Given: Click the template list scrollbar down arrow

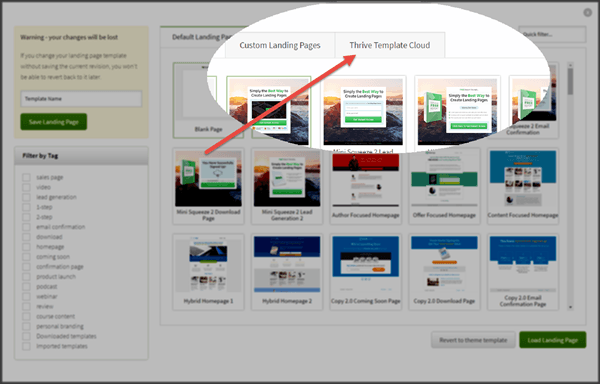Looking at the screenshot, I should (x=570, y=307).
